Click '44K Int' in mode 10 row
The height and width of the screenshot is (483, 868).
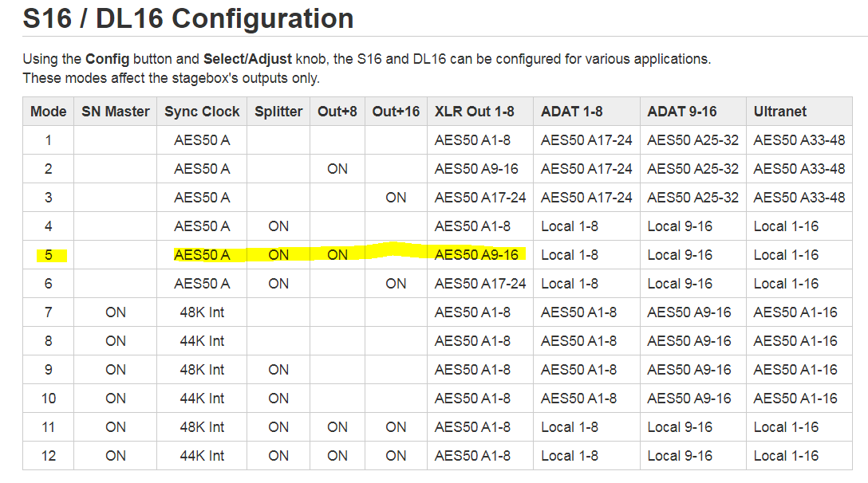(202, 399)
